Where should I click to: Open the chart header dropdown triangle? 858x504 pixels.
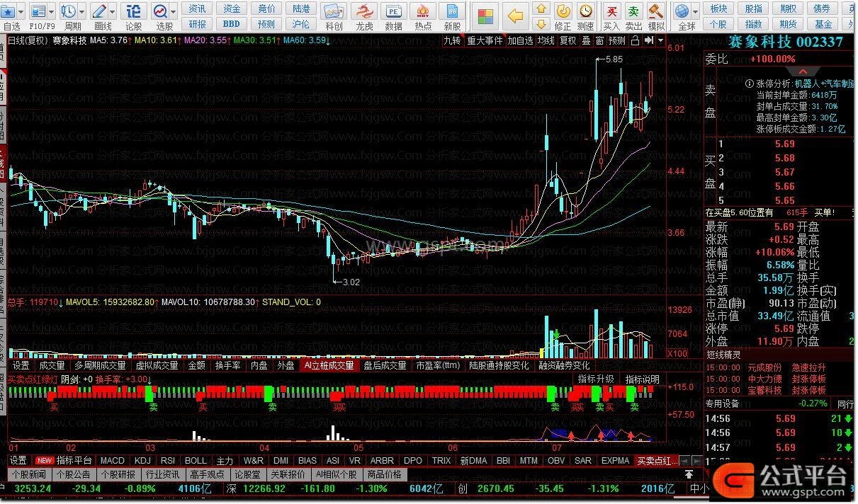click(x=660, y=40)
